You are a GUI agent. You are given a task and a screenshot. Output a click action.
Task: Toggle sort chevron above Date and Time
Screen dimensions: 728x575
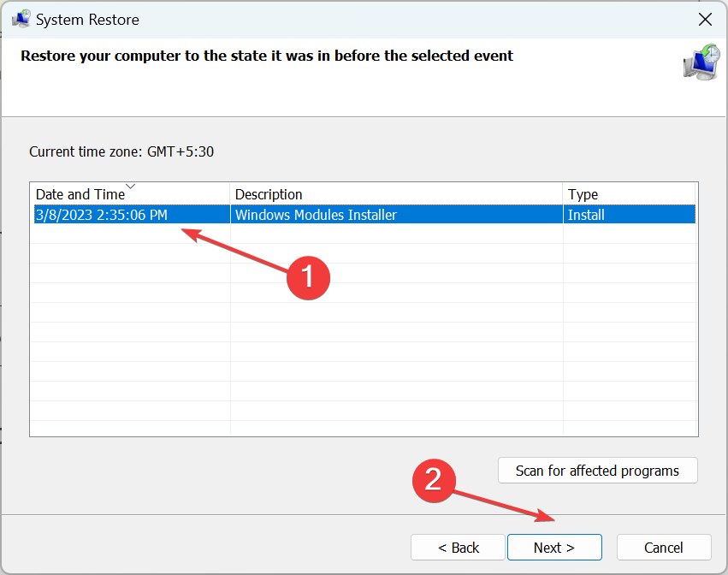point(131,187)
